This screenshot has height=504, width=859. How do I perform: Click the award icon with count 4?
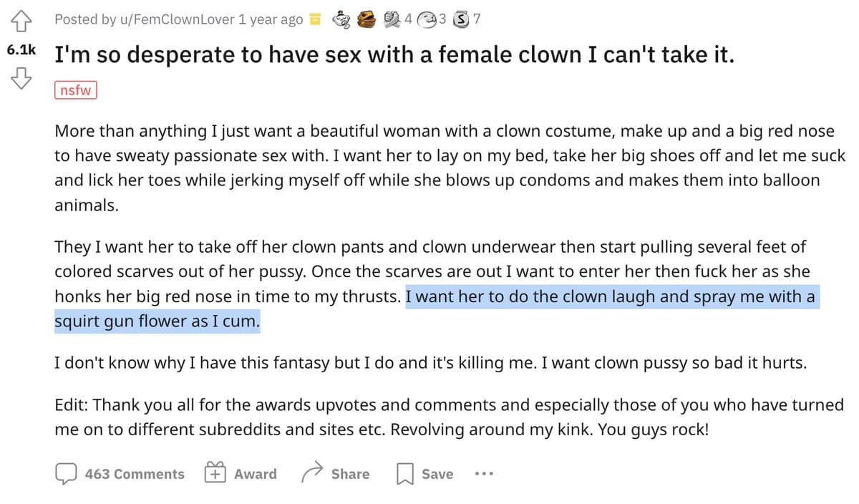pos(393,20)
